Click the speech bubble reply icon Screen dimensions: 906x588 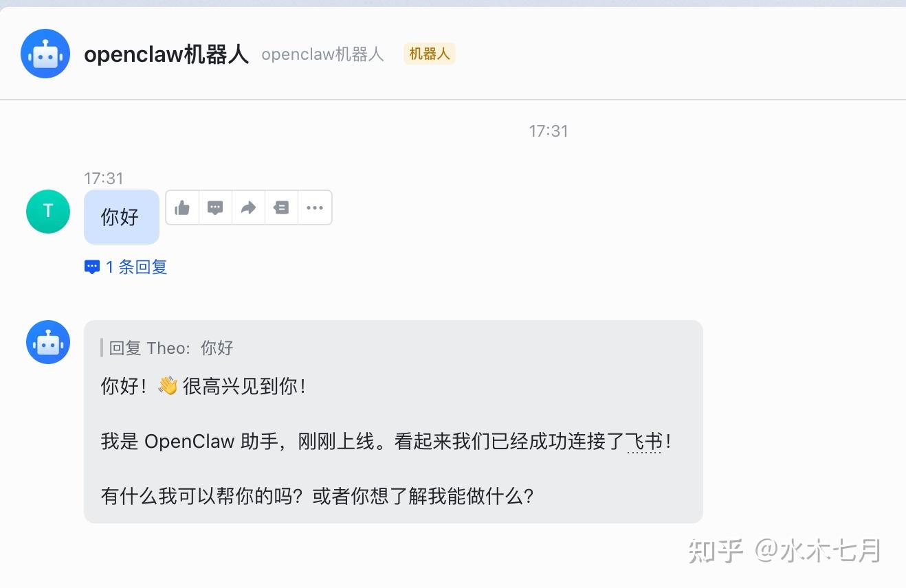(x=215, y=207)
